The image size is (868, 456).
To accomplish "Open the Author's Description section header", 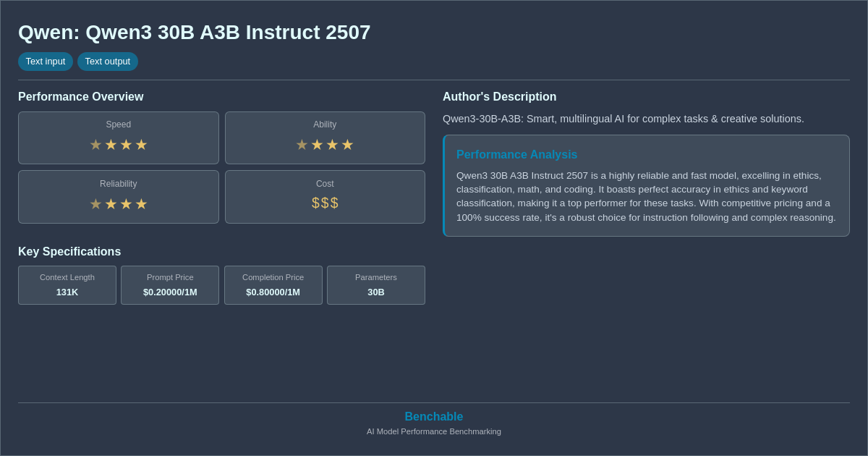I will coord(499,96).
